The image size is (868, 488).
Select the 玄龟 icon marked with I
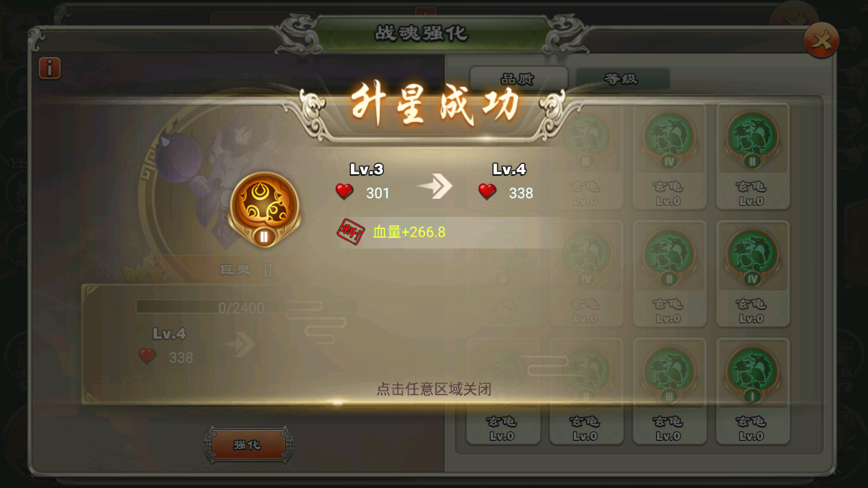click(752, 375)
